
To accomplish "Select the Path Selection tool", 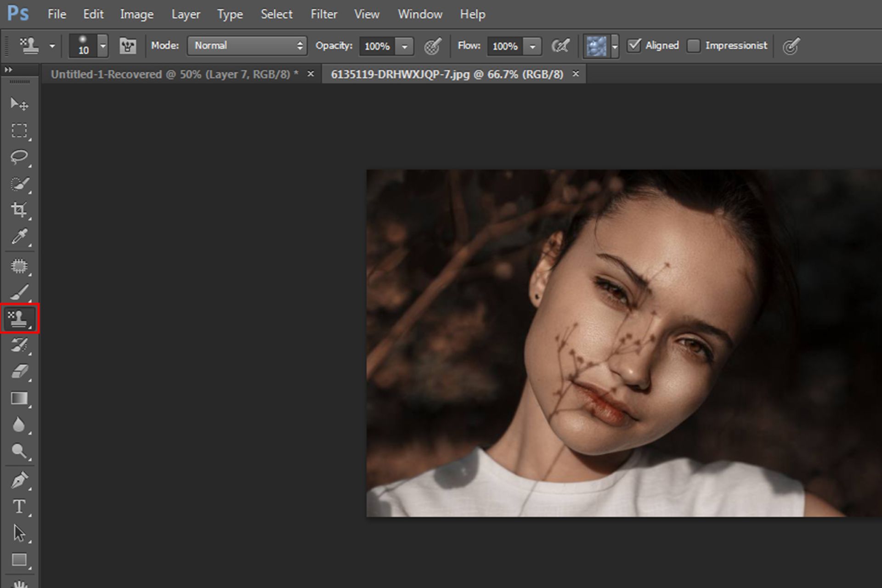I will pos(19,533).
